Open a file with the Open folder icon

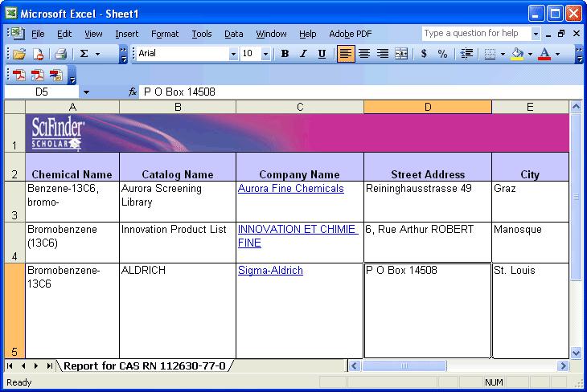pos(18,54)
